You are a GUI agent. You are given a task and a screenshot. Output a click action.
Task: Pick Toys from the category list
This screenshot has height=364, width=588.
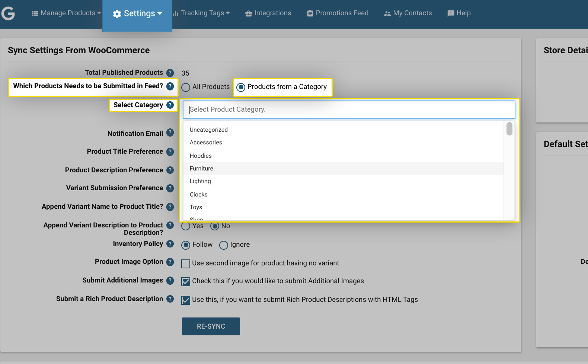pos(343,207)
